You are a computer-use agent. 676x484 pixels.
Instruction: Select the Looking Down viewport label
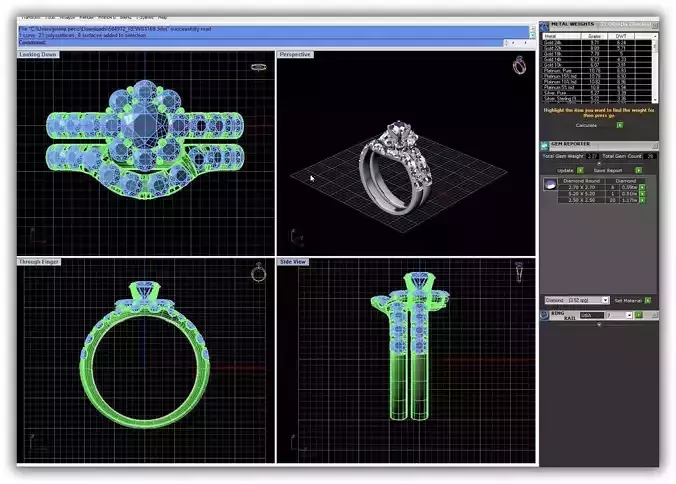(x=38, y=54)
